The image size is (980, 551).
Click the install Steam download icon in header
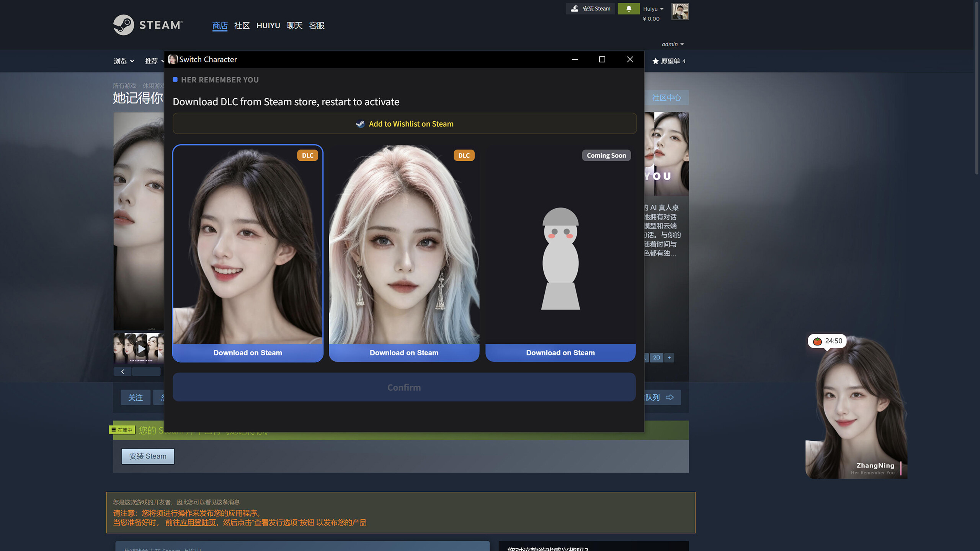575,8
